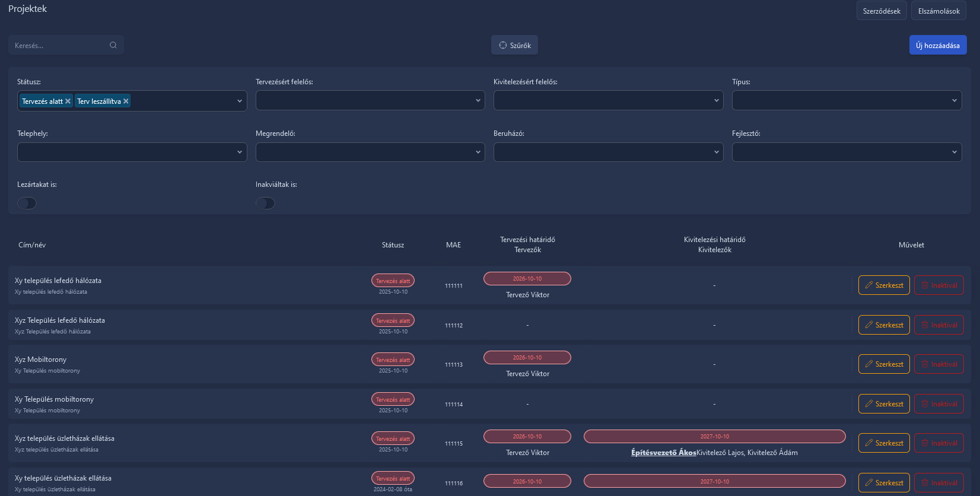Inactivate project 111114

[x=939, y=404]
